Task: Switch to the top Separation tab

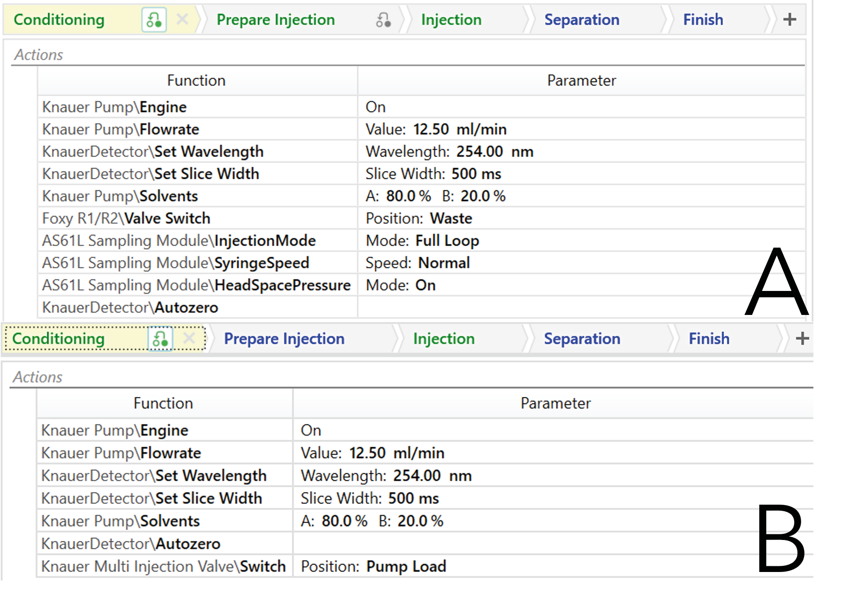Action: pos(581,20)
